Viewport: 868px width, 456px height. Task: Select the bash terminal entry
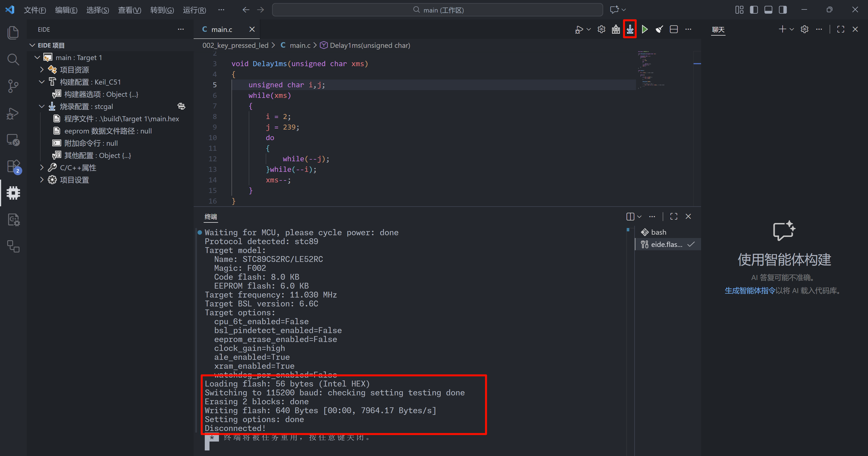click(x=658, y=232)
